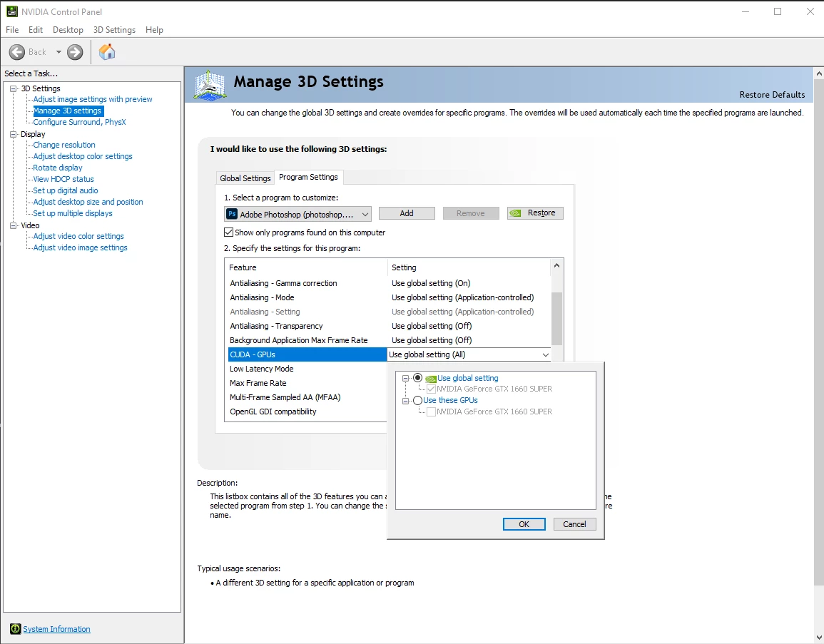The height and width of the screenshot is (644, 824).
Task: Click Restore Defaults link
Action: 772,95
